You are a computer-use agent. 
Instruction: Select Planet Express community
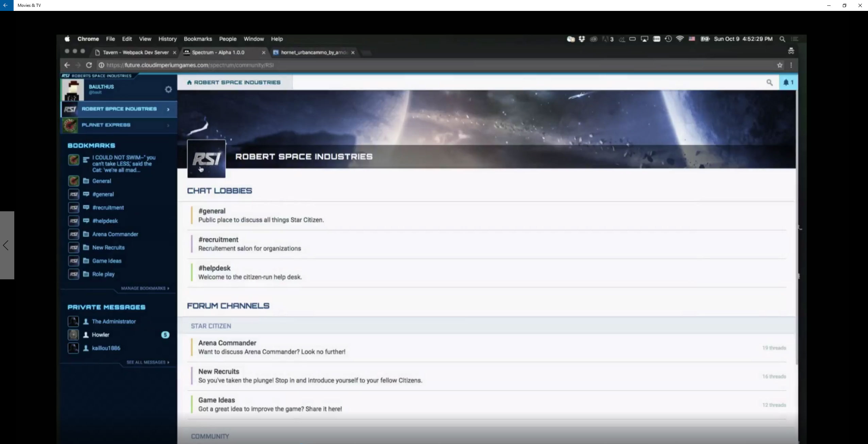coord(119,125)
